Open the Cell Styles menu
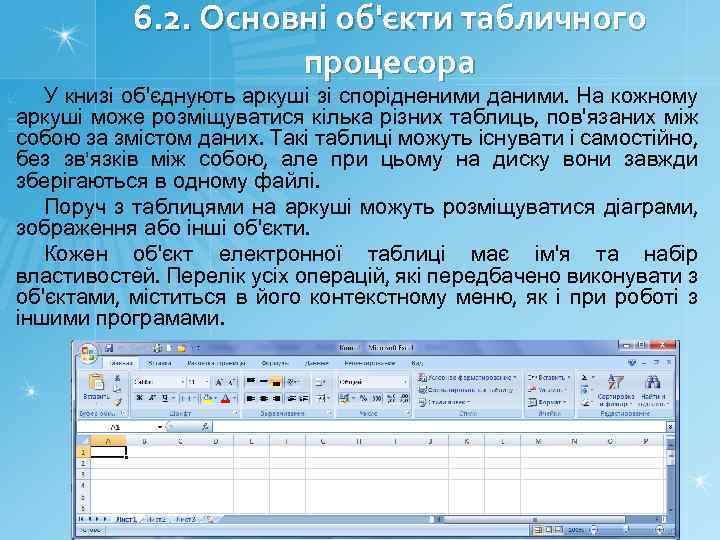Image resolution: width=720 pixels, height=540 pixels. (445, 402)
